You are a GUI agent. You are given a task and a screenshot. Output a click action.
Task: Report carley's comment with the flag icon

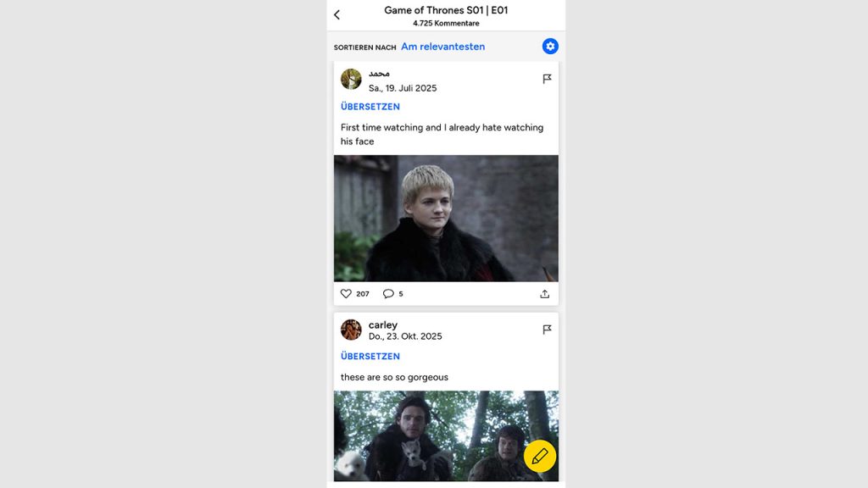click(547, 330)
